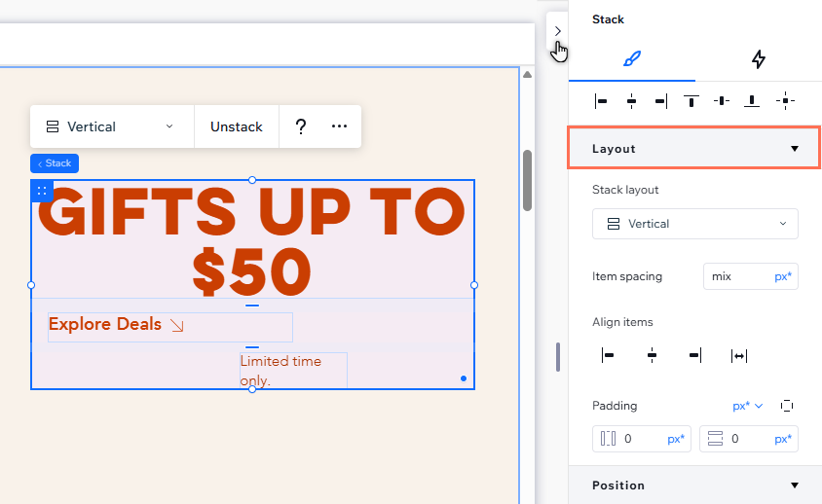The image size is (822, 504).
Task: Click the spacing handle below Explore Deals
Action: 252,347
